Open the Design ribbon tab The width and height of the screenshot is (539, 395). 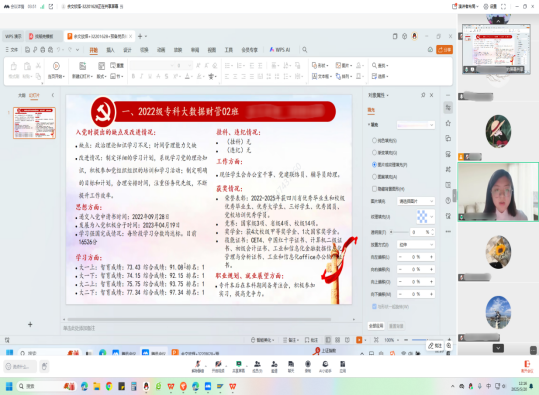(x=127, y=50)
